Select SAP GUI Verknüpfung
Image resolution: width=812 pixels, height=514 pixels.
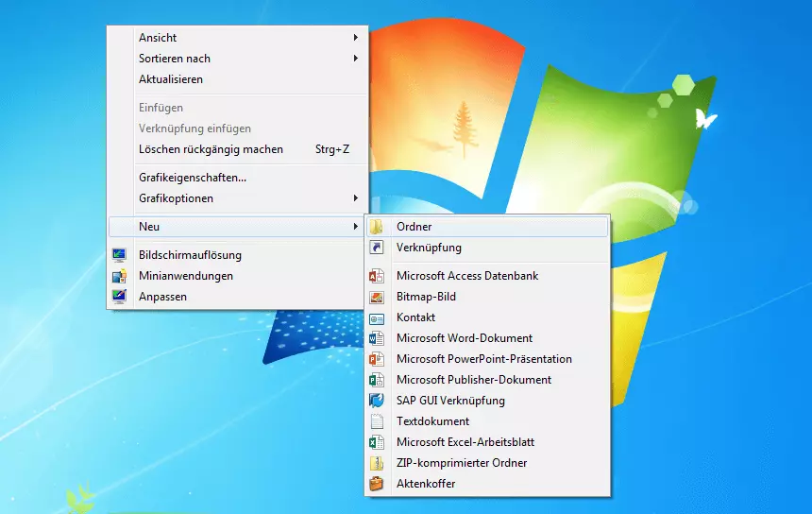pos(487,400)
